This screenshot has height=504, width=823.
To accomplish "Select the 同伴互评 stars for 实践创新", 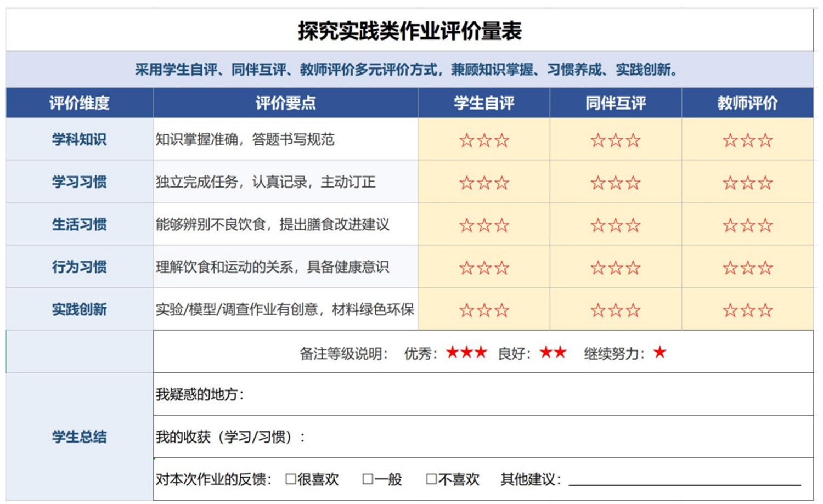I will 616,310.
